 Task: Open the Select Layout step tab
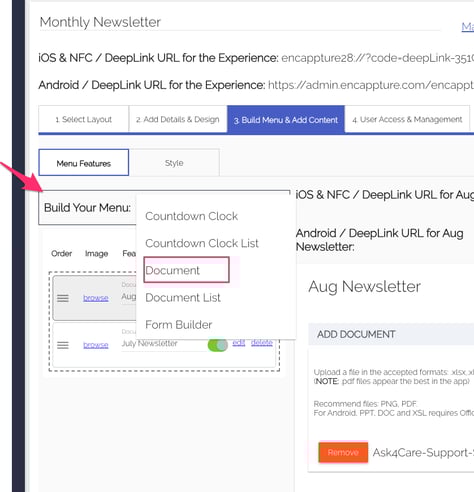[84, 119]
